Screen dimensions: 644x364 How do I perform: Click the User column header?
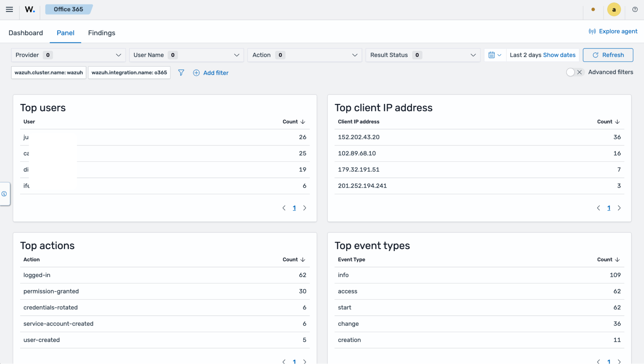tap(29, 122)
